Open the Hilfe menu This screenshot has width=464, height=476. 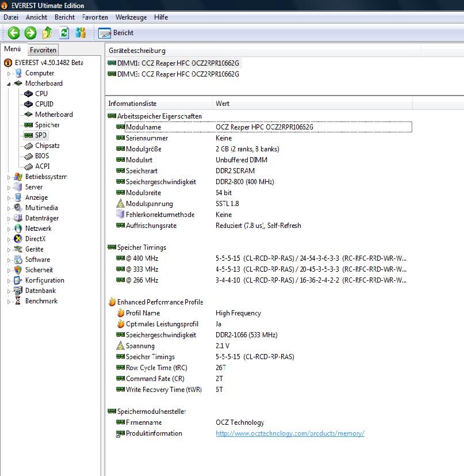pos(161,17)
